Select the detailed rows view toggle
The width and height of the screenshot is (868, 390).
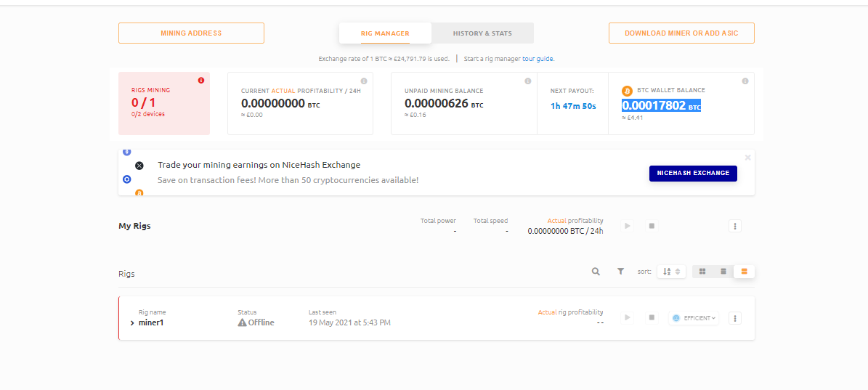(745, 272)
